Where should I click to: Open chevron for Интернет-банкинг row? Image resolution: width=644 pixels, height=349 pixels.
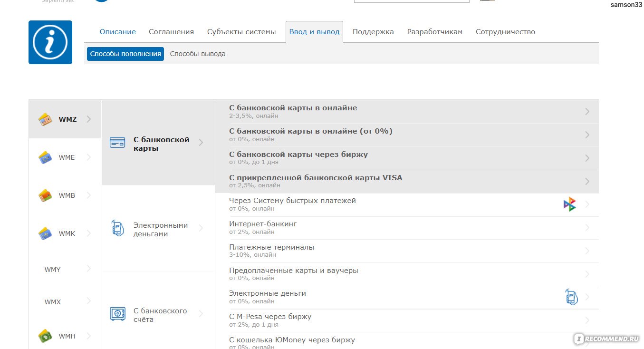(587, 228)
